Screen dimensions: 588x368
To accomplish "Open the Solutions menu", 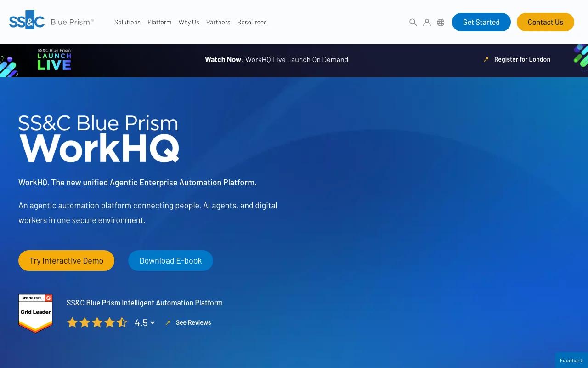I will click(127, 22).
